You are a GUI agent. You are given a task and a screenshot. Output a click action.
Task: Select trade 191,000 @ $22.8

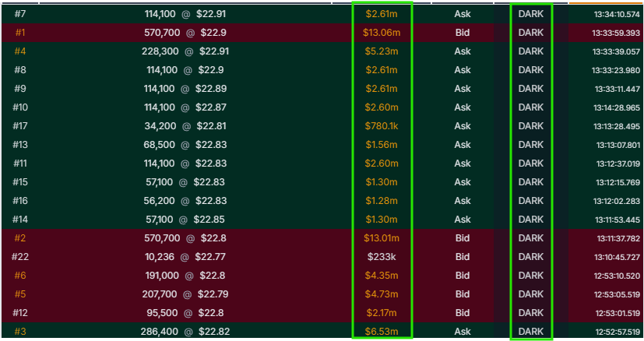click(x=185, y=276)
